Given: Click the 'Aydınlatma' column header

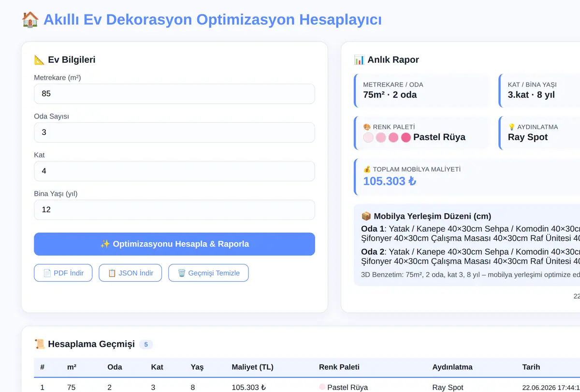Looking at the screenshot, I should (x=452, y=367).
